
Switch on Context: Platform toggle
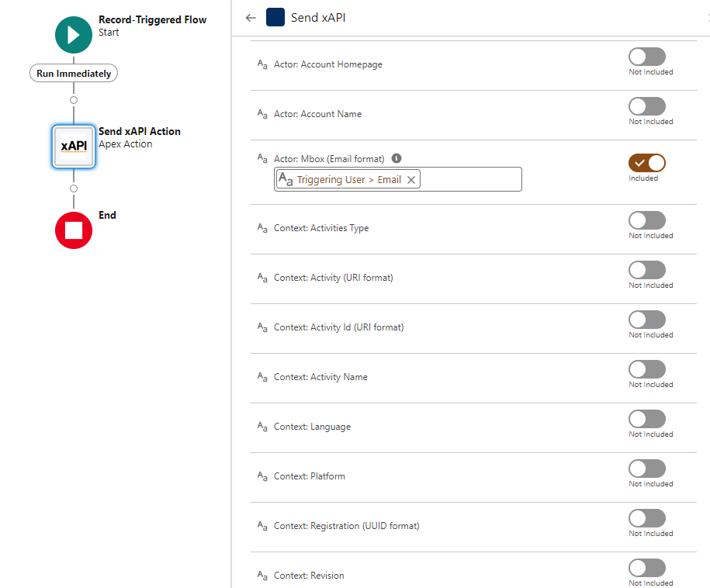pyautogui.click(x=646, y=469)
